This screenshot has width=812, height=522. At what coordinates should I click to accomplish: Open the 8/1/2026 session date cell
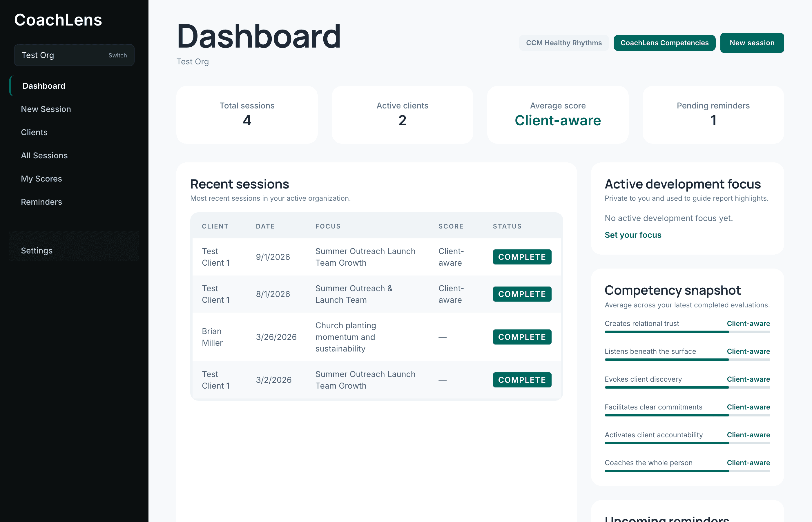(273, 294)
